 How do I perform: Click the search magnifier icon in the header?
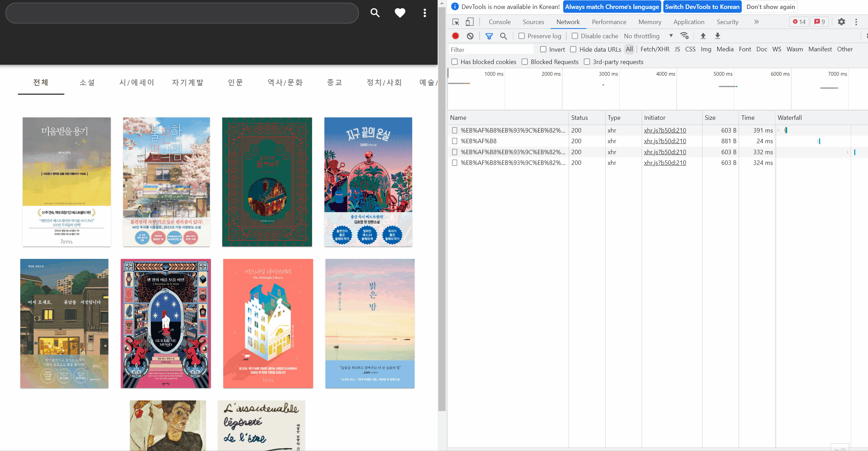375,13
